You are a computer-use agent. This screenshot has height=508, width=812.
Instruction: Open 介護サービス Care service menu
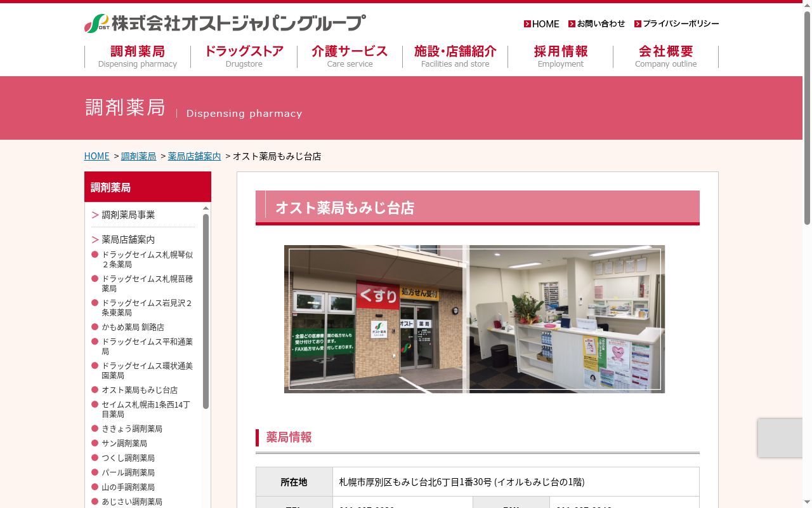coord(350,57)
